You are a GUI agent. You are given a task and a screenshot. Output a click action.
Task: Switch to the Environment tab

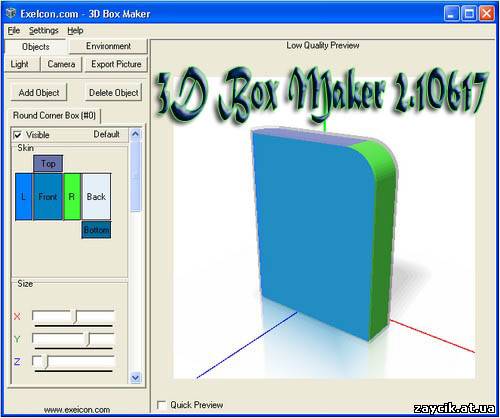[108, 46]
